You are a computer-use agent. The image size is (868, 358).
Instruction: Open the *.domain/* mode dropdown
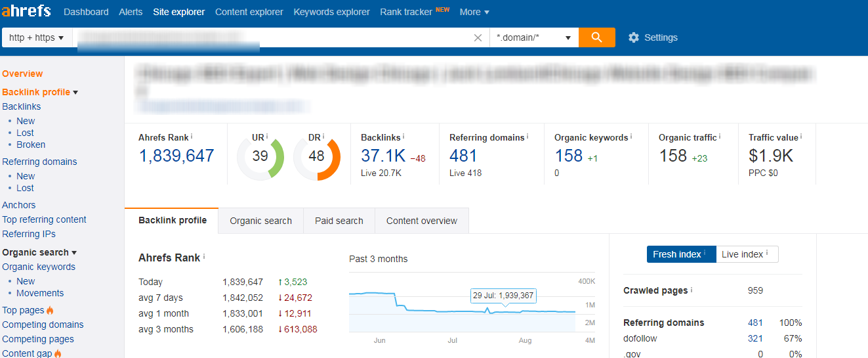click(x=533, y=37)
